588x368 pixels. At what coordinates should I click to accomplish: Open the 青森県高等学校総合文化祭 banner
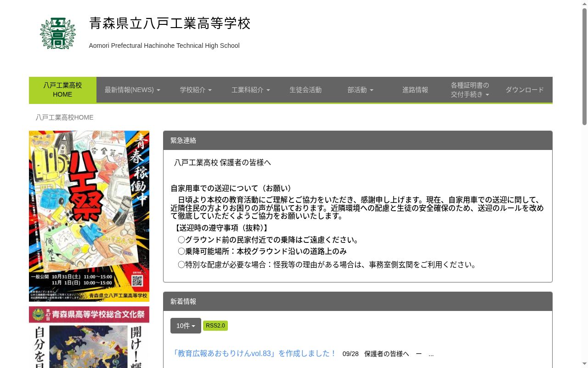click(x=89, y=337)
